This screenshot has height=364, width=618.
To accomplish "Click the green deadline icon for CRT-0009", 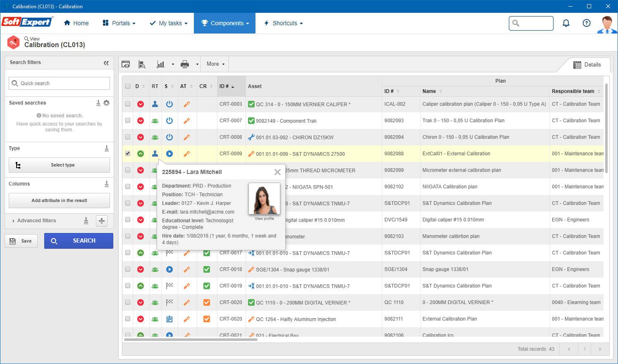I will [141, 154].
